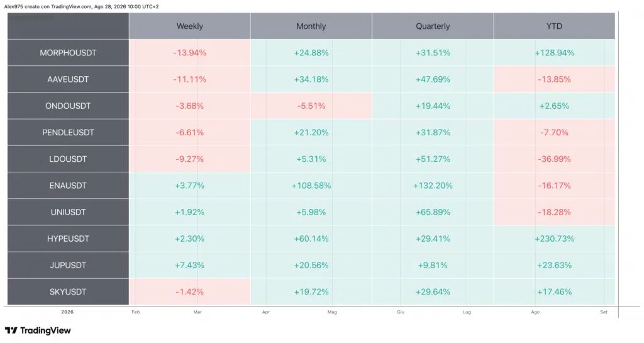
Task: Click the MORPHOUSDT weekly -13.94% cell
Action: click(x=190, y=53)
